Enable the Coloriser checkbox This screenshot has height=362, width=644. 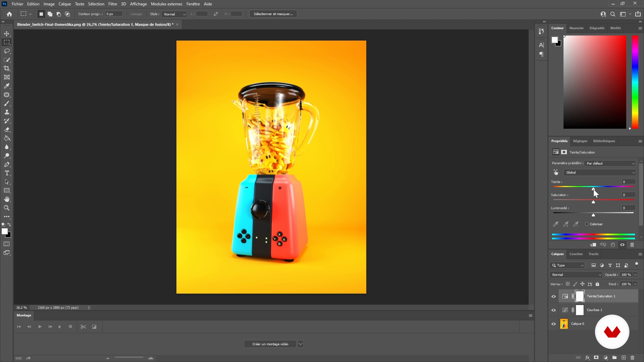pos(586,224)
